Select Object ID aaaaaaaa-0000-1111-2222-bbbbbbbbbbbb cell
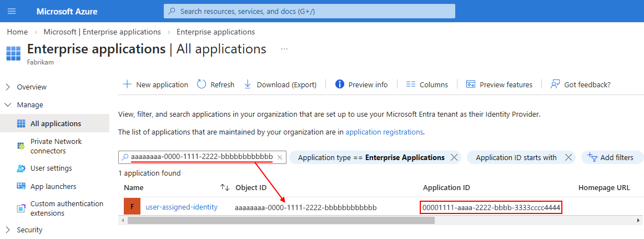Viewport: 644px width, 239px height. click(x=305, y=207)
